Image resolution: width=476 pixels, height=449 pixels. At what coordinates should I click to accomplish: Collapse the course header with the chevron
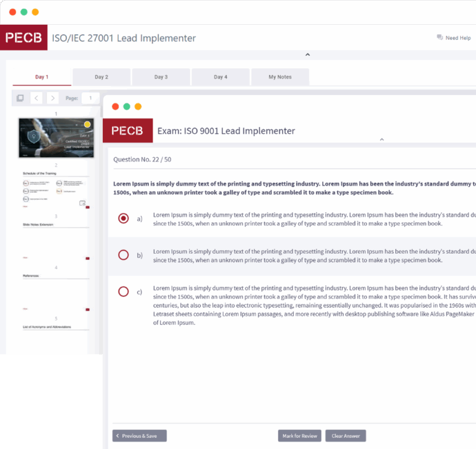(x=307, y=55)
